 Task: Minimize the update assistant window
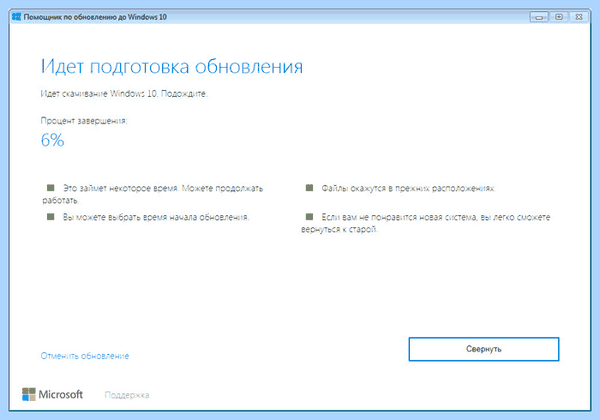pos(539,17)
